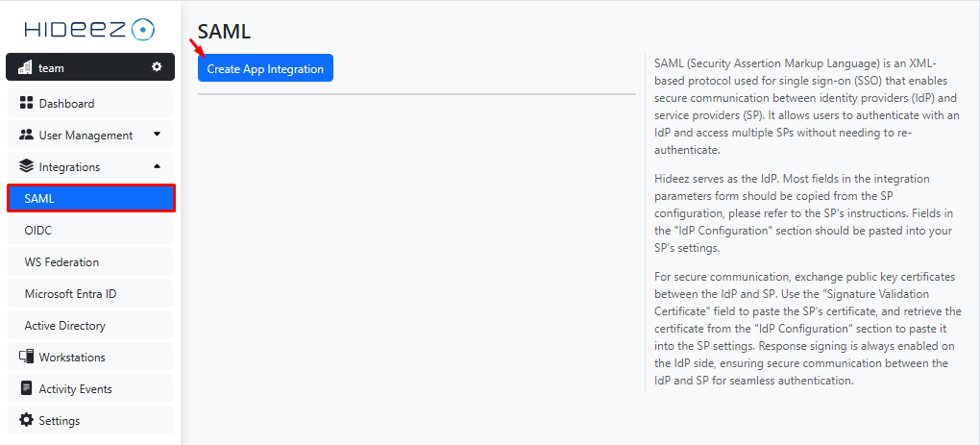Viewport: 980px width, 445px height.
Task: Click the Hideez logo
Action: (x=88, y=29)
